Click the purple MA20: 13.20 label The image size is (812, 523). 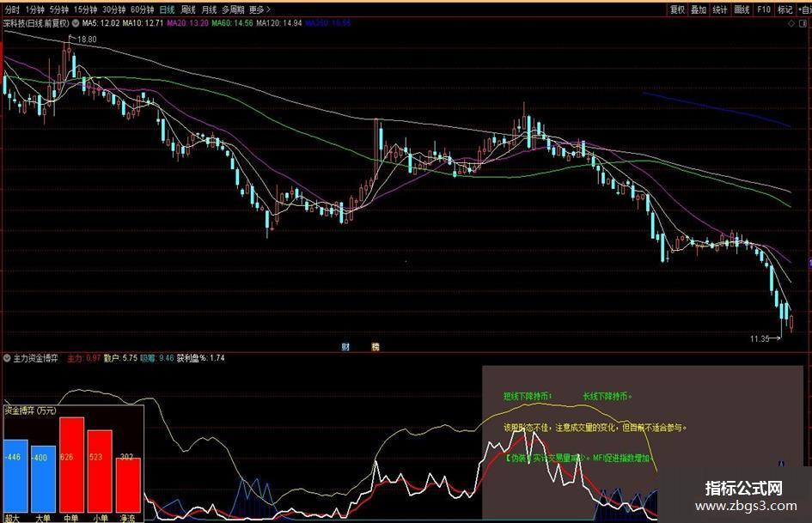187,23
